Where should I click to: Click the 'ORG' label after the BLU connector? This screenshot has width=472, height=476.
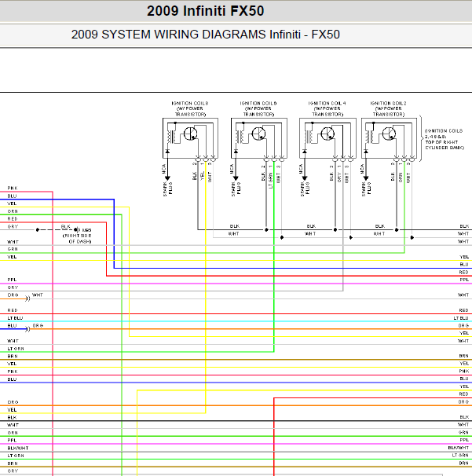(x=38, y=325)
